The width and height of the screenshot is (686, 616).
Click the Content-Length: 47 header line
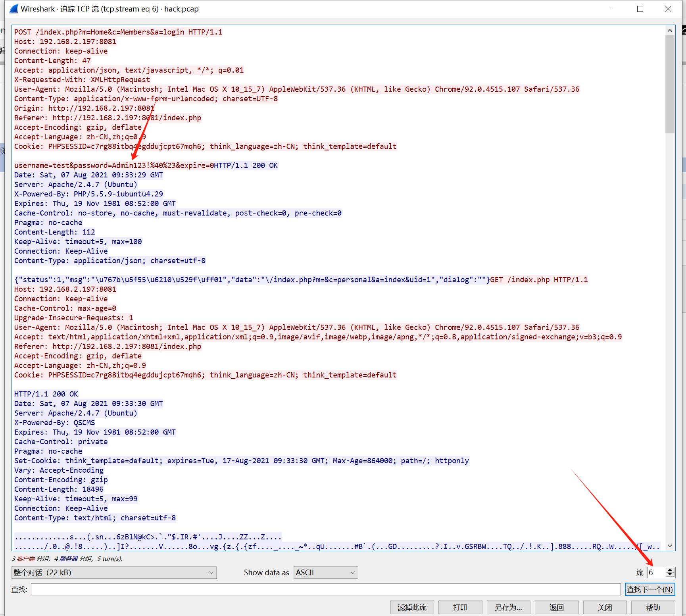coord(52,61)
